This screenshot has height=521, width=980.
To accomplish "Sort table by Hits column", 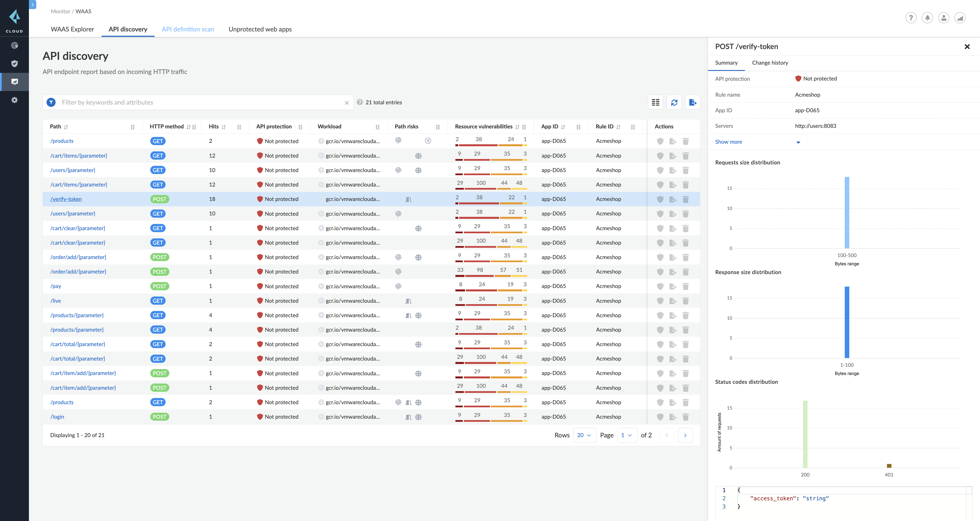I will [223, 127].
